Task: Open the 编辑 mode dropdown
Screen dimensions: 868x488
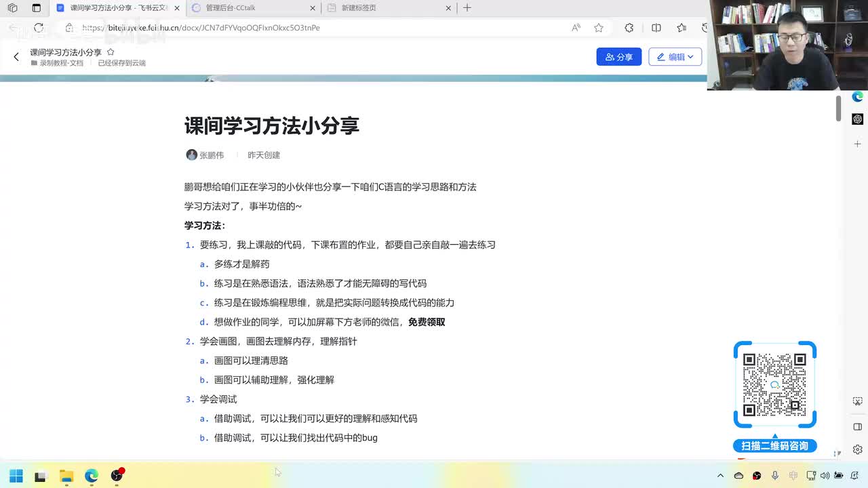Action: (x=675, y=57)
